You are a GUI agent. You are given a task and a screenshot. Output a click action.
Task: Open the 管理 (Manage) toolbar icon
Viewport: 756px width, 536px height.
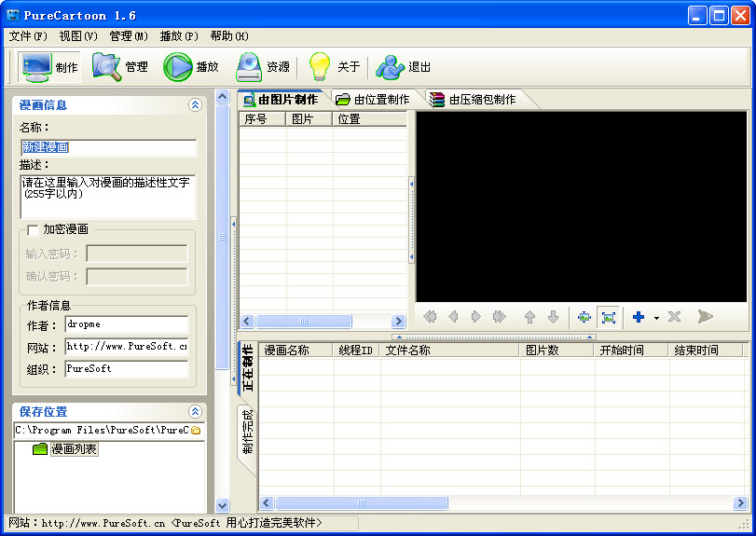[120, 67]
